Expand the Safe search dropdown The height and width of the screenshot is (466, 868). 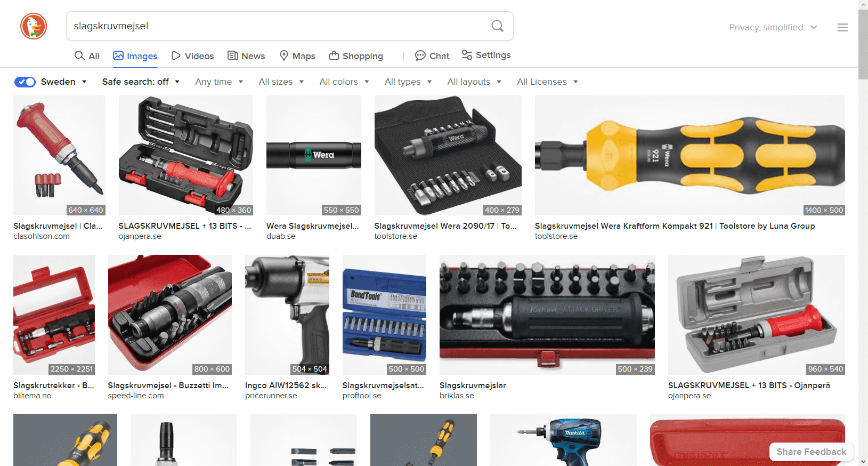pyautogui.click(x=141, y=82)
